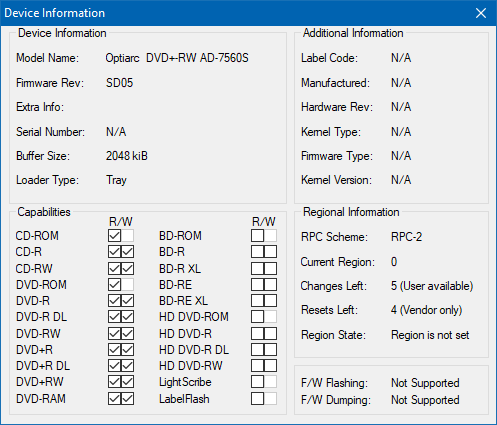The image size is (497, 425).
Task: Toggle the BD-RE read checkbox
Action: pos(257,285)
